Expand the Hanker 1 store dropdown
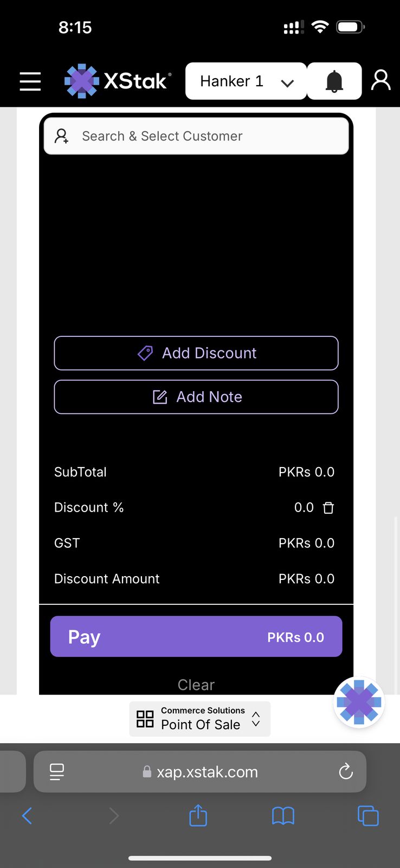 point(246,81)
